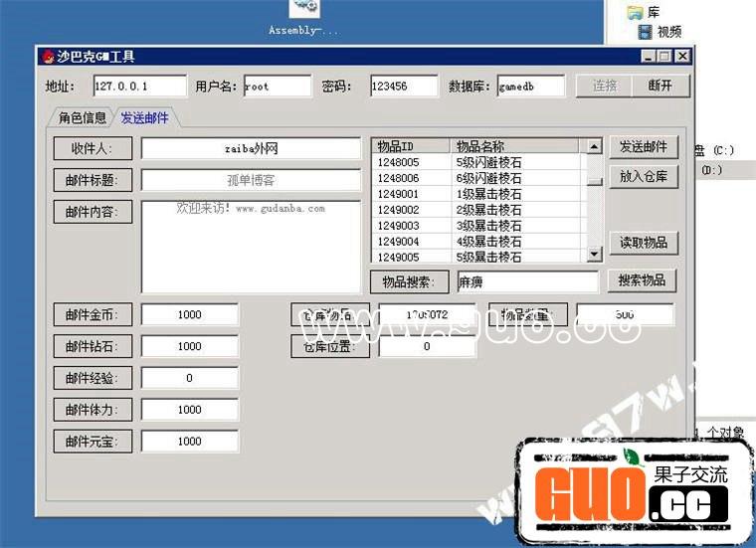The height and width of the screenshot is (548, 756).
Task: Focus the 邮件元宝 value field
Action: click(x=189, y=442)
